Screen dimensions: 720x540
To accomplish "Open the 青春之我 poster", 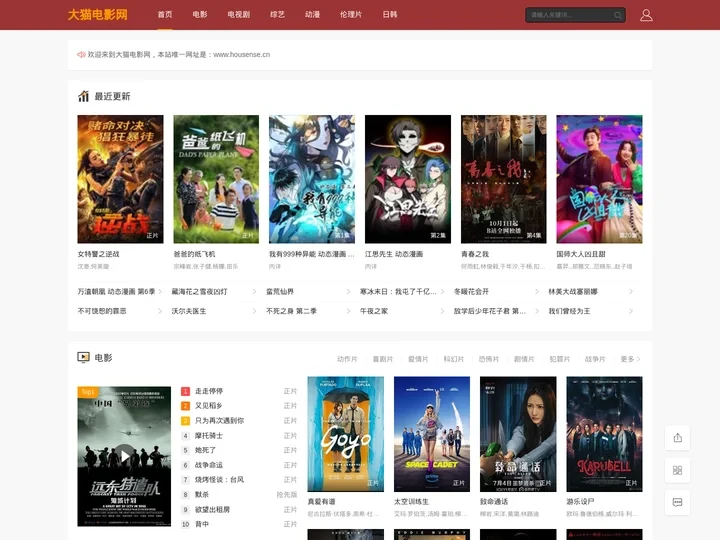I will coord(504,179).
